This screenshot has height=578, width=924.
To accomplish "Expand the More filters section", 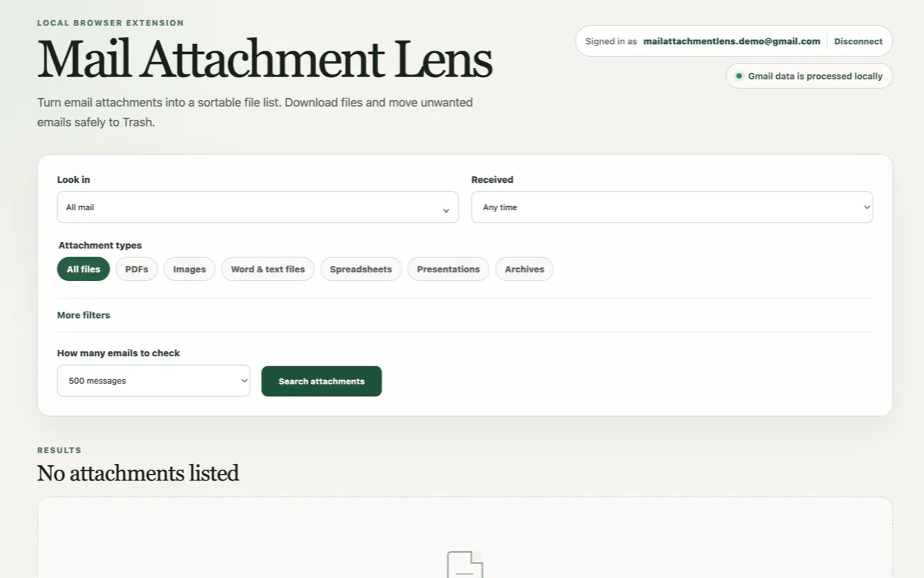I will (x=84, y=315).
